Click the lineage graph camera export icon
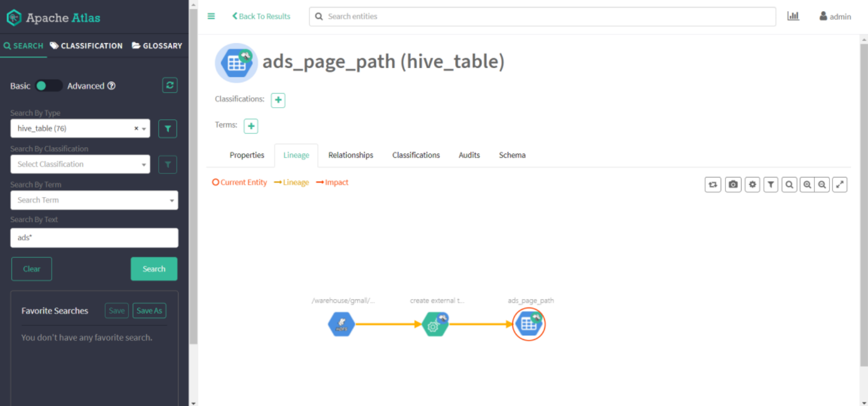The height and width of the screenshot is (406, 868). pos(733,185)
